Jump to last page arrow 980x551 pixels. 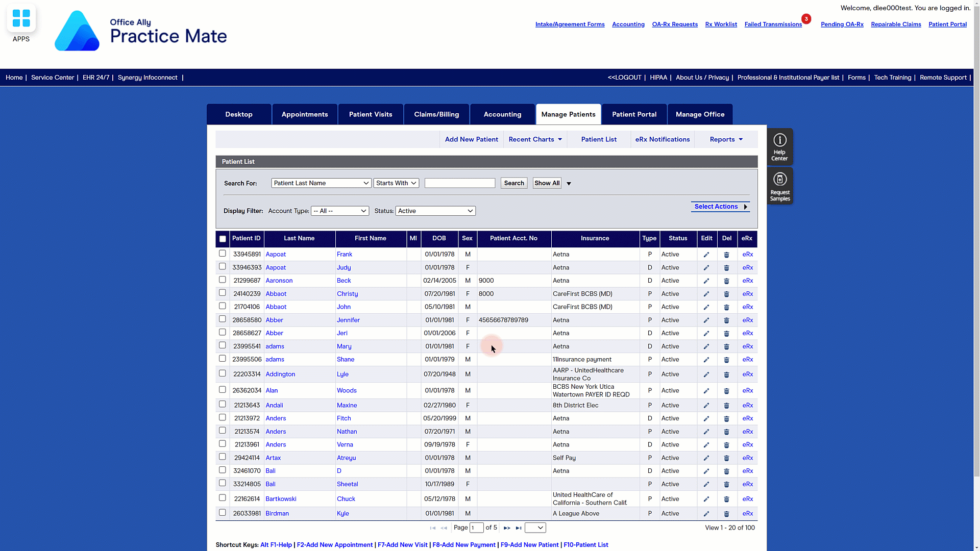pos(519,528)
